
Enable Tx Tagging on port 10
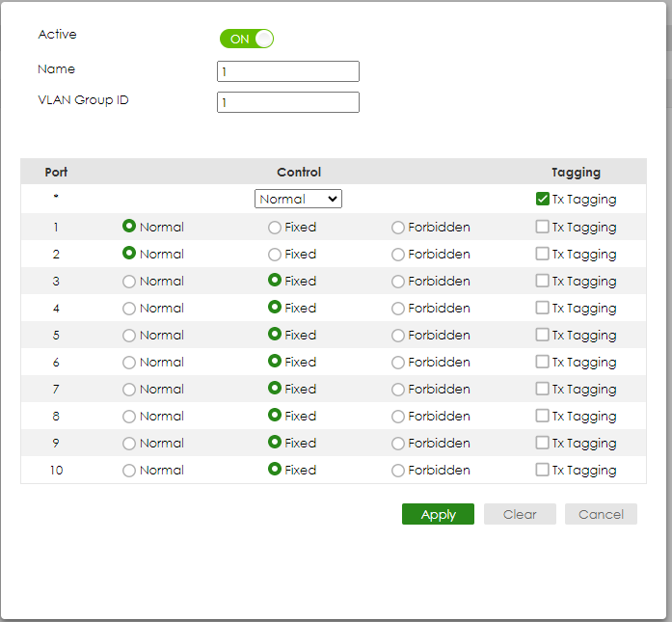click(x=543, y=470)
